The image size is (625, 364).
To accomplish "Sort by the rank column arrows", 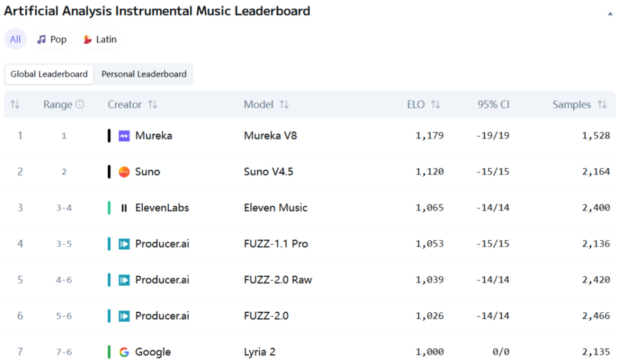I will coord(15,105).
